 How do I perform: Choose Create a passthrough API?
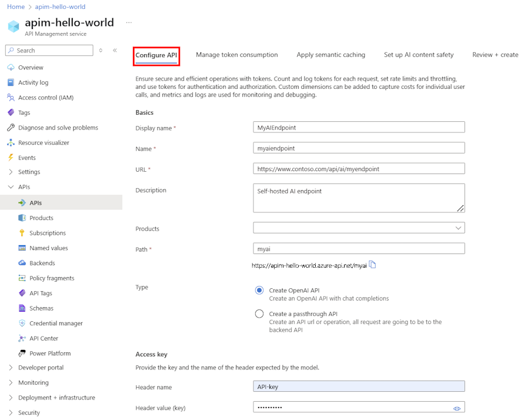pyautogui.click(x=259, y=314)
